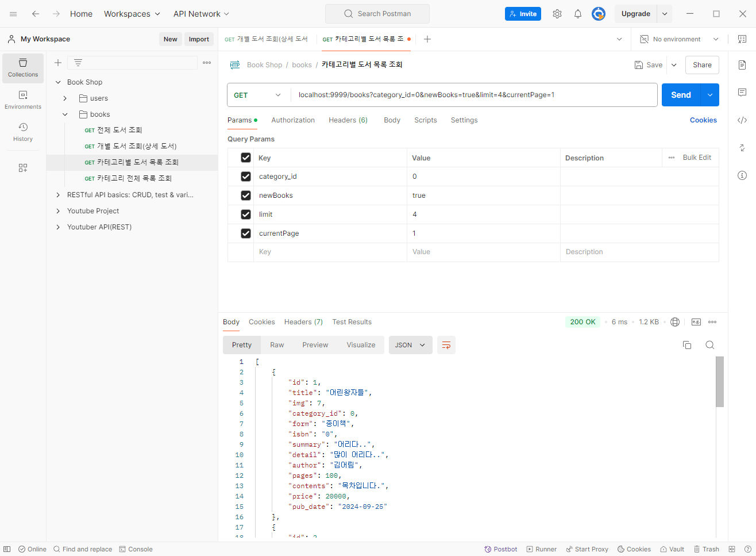The image size is (756, 556).
Task: Uncheck the newBooks parameter
Action: tap(246, 195)
